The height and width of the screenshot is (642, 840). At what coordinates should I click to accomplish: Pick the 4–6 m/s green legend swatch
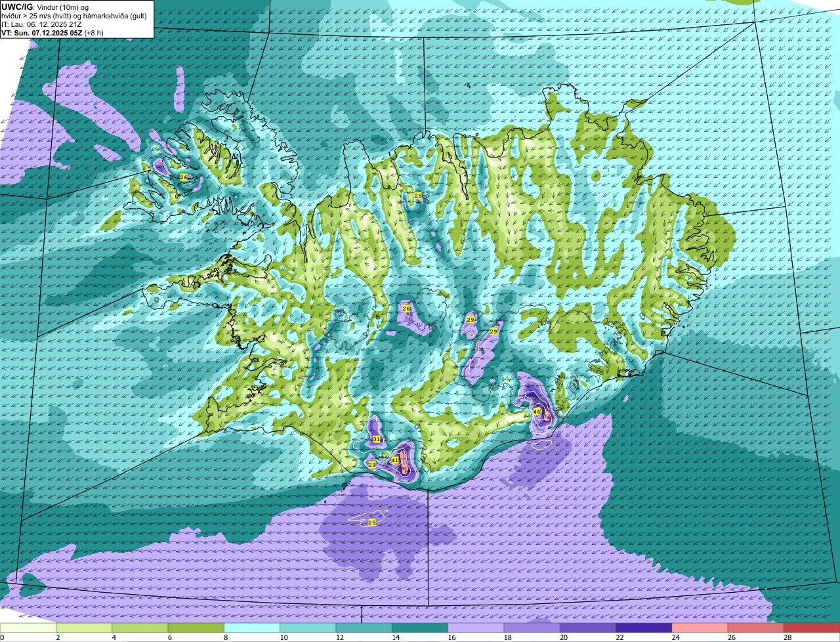(140, 628)
